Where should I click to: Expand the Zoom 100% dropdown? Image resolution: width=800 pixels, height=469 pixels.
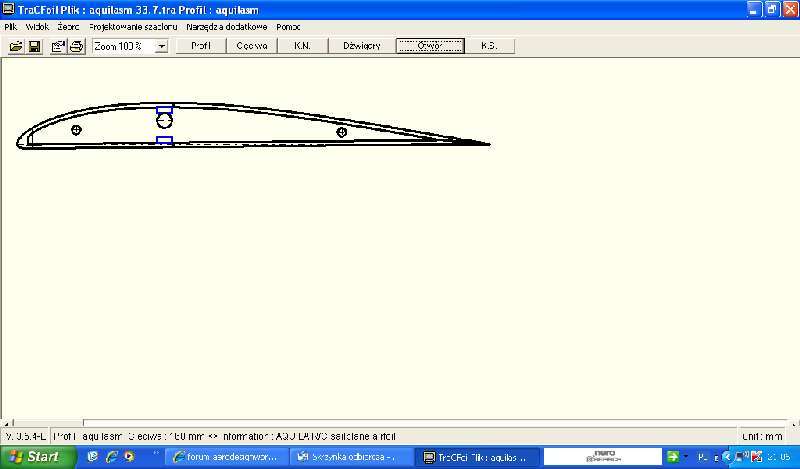(161, 46)
